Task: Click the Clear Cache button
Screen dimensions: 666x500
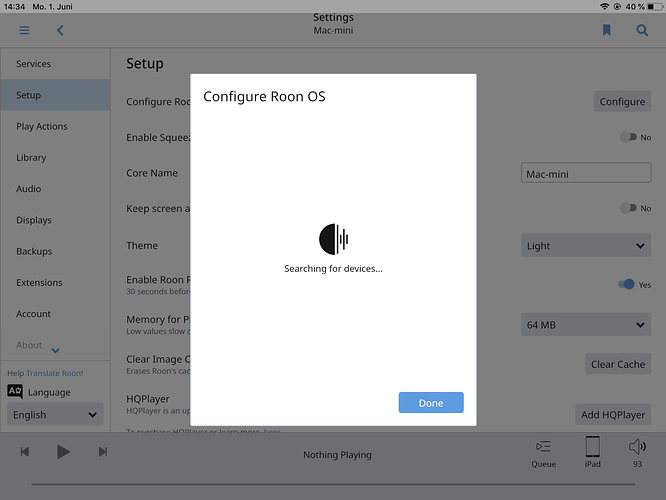Action: click(618, 364)
